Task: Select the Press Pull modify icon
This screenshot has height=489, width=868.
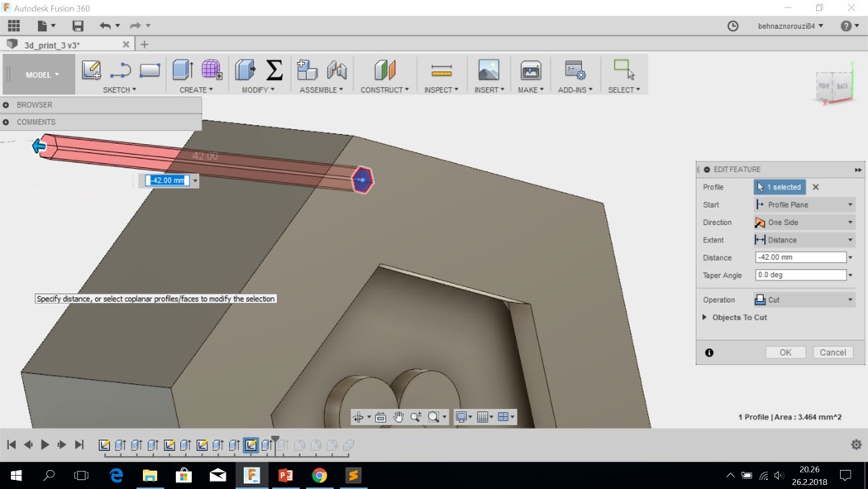Action: (x=245, y=70)
